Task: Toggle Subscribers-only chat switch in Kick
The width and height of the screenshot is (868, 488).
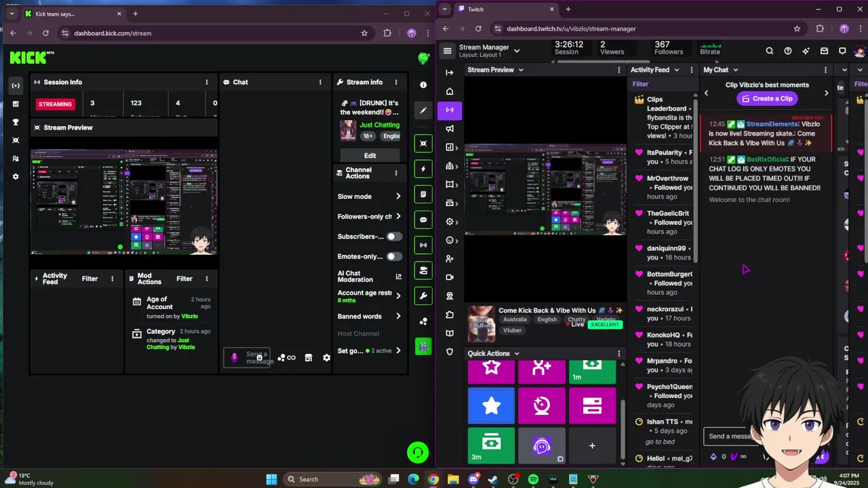Action: pyautogui.click(x=394, y=237)
